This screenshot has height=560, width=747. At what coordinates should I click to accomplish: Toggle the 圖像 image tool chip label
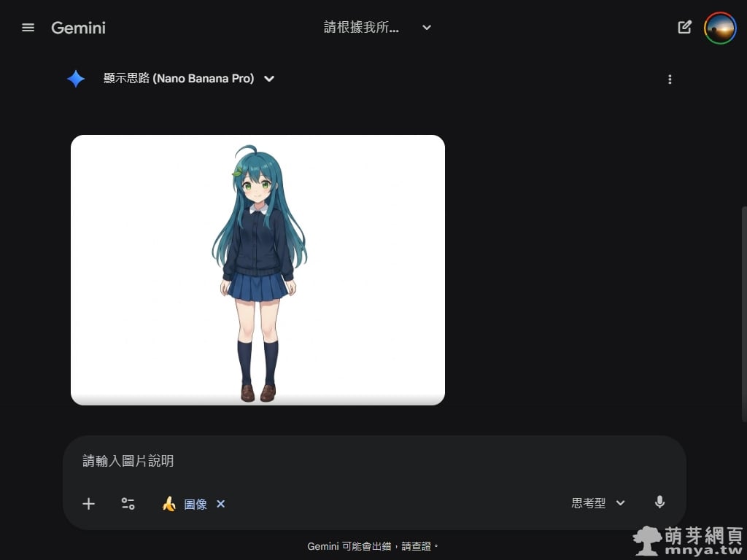(195, 504)
